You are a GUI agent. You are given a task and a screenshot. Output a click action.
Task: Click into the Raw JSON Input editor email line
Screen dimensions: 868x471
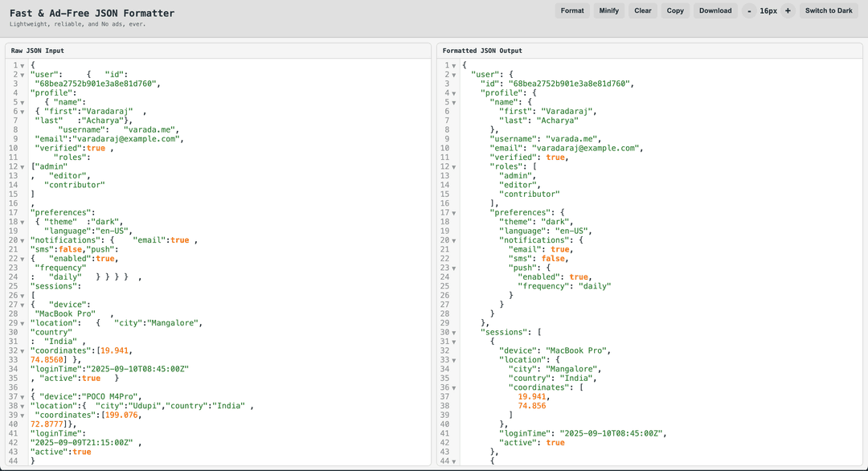tap(108, 139)
